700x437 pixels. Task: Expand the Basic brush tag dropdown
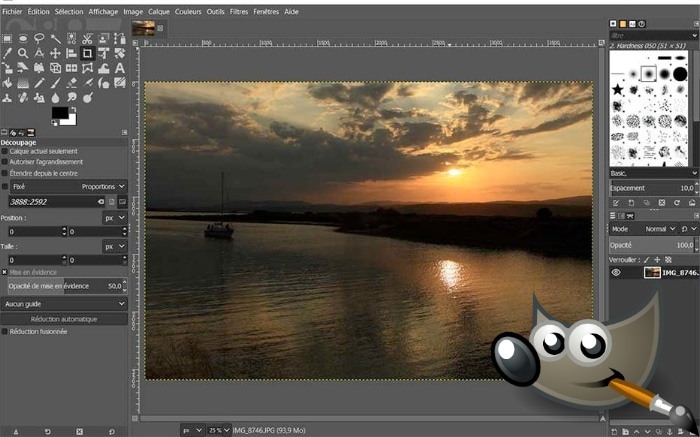pyautogui.click(x=654, y=173)
